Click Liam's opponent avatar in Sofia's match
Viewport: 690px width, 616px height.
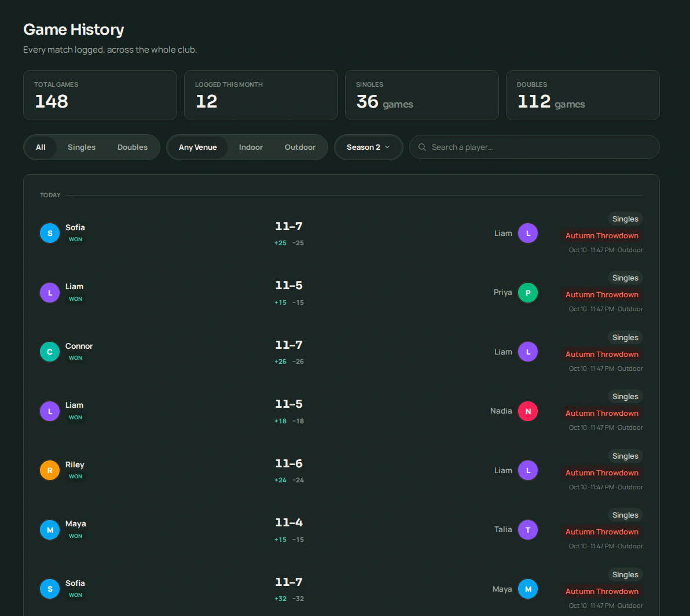pyautogui.click(x=527, y=233)
